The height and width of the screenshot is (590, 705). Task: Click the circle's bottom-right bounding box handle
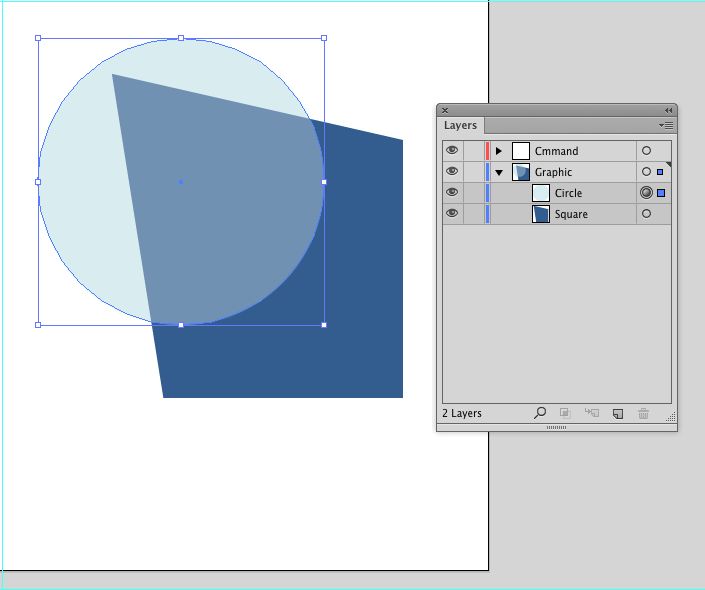tap(324, 325)
